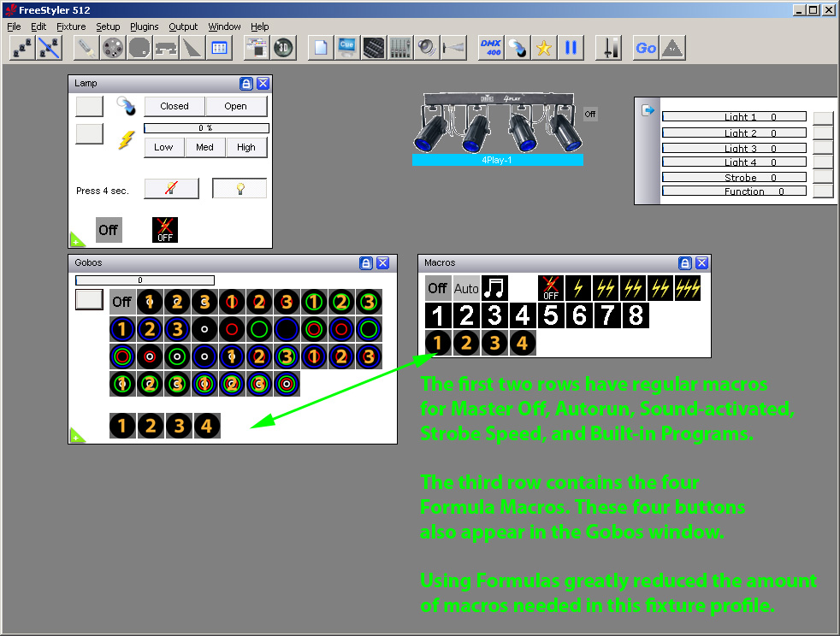Click the strobe OFF icon in Macros
This screenshot has height=636, width=840.
tap(551, 288)
